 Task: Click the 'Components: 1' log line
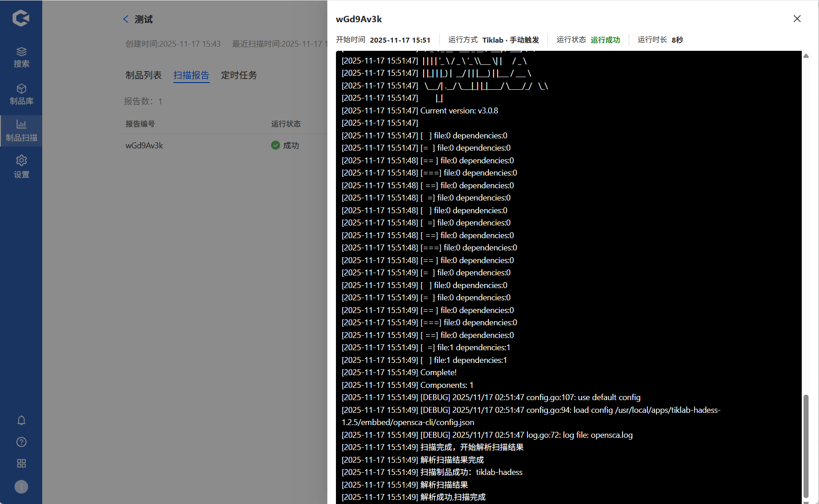click(407, 385)
